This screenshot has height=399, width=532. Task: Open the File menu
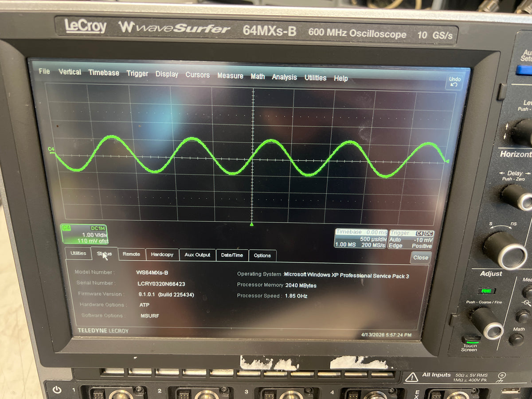click(44, 71)
